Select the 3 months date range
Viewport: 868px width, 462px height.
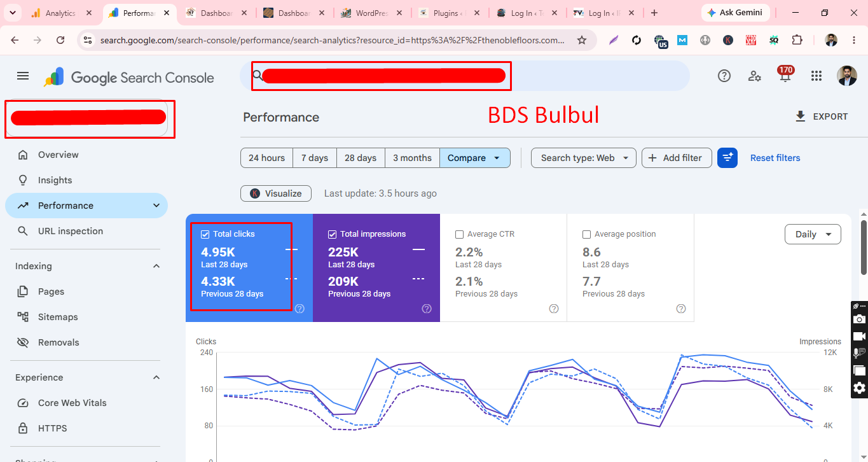412,158
